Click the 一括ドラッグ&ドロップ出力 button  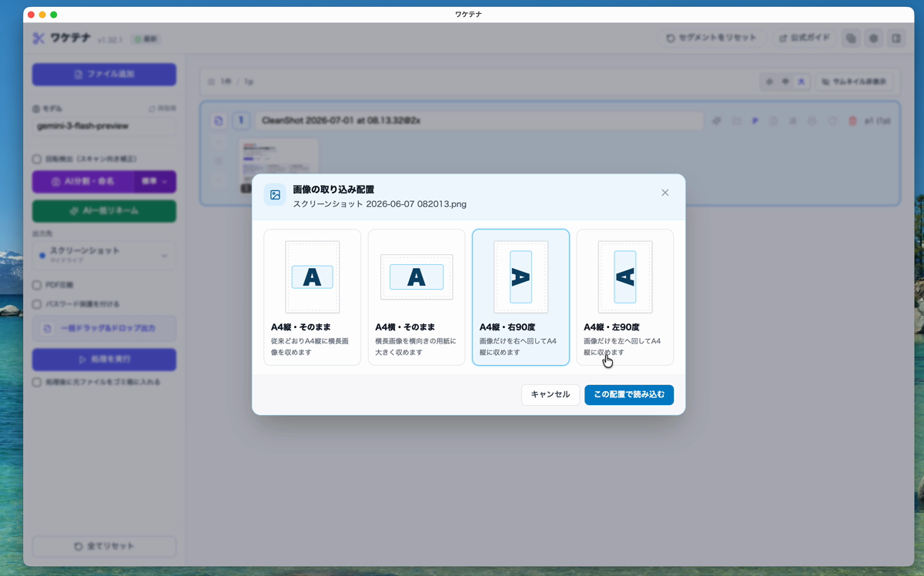[104, 329]
